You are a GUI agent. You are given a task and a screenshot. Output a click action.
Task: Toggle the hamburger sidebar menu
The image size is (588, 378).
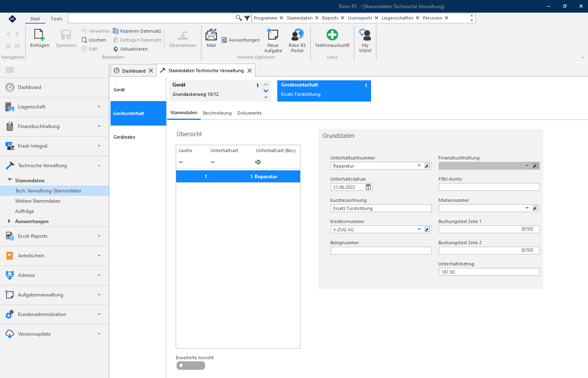pyautogui.click(x=10, y=70)
